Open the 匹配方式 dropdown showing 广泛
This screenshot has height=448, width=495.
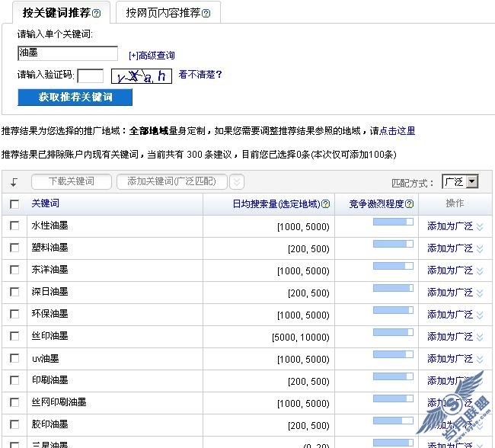tap(460, 181)
